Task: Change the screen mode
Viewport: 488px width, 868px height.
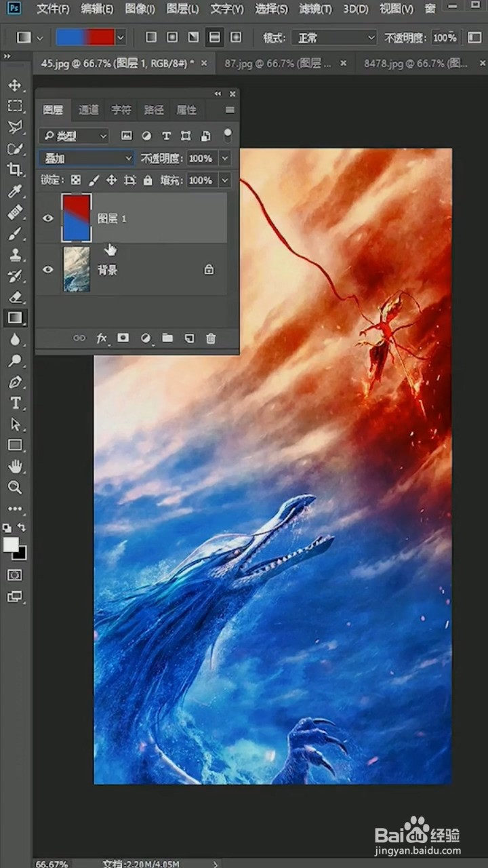Action: click(15, 597)
